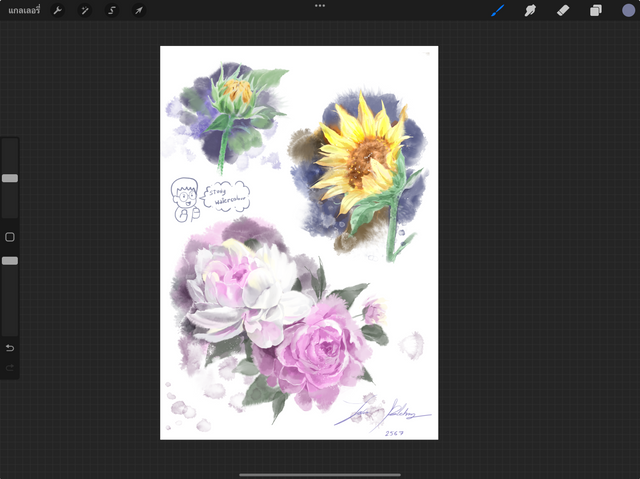Tap the cartoon character doodle on canvas

(x=183, y=198)
